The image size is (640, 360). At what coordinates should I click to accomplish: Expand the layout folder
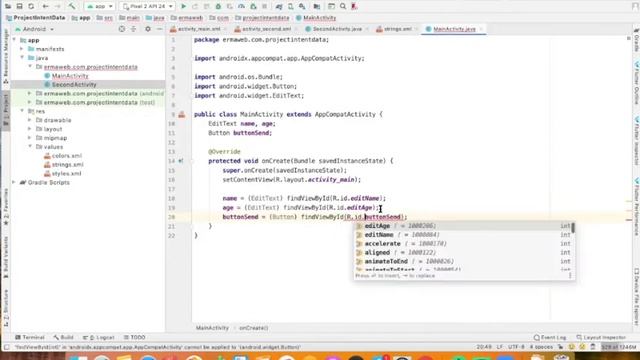(x=30, y=129)
